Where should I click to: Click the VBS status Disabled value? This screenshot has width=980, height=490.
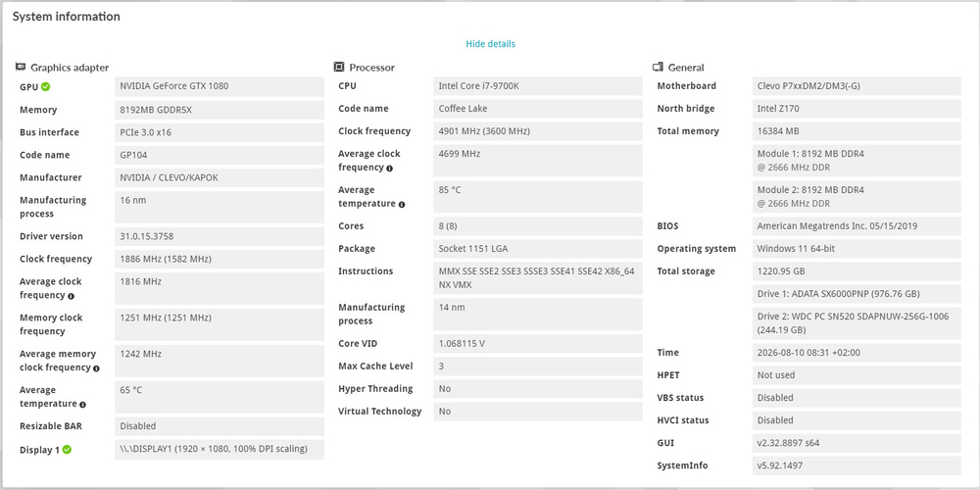(x=857, y=398)
